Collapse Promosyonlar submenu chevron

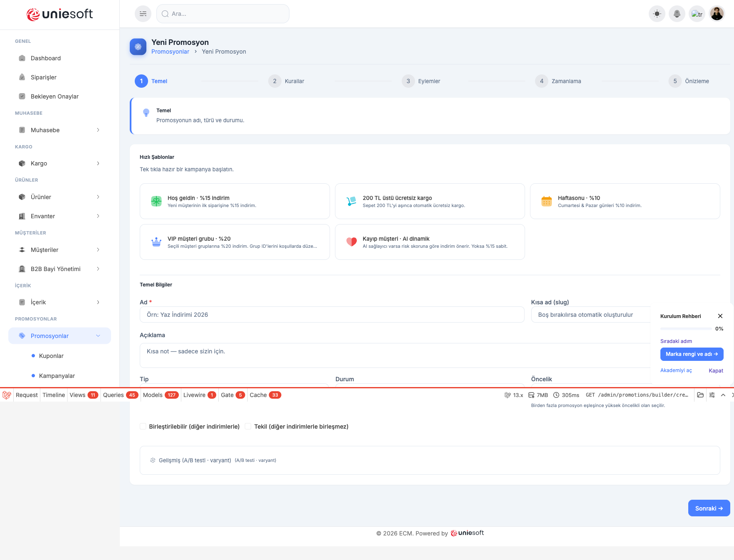point(98,336)
